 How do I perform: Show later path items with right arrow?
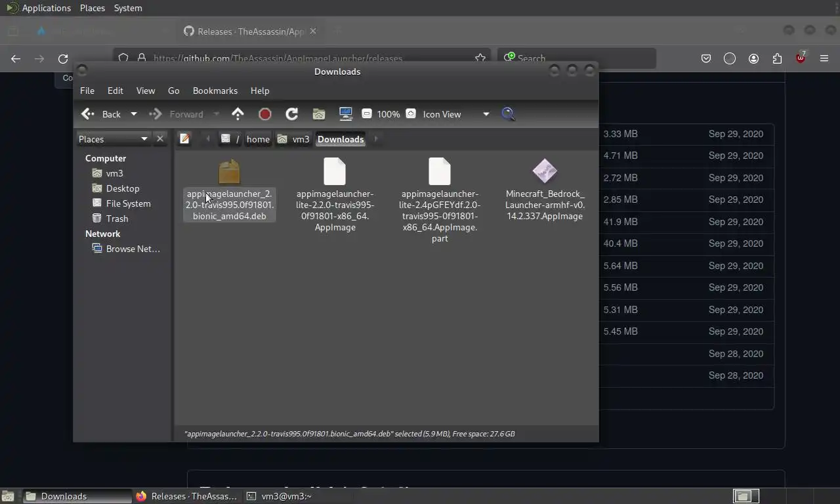tap(376, 138)
